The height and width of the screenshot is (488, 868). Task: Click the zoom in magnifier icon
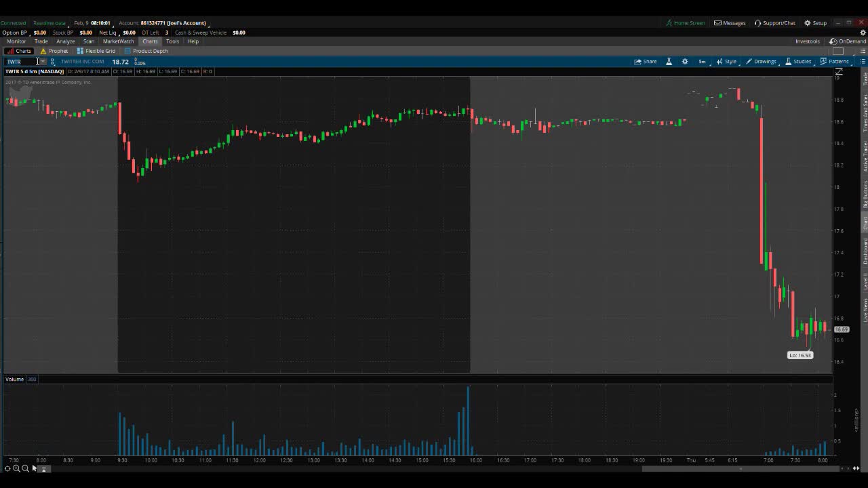click(16, 468)
